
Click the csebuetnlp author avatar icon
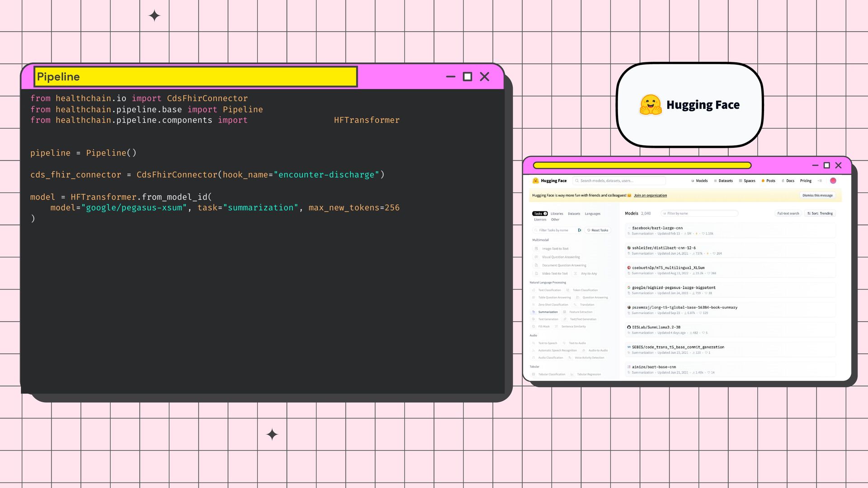(x=629, y=268)
